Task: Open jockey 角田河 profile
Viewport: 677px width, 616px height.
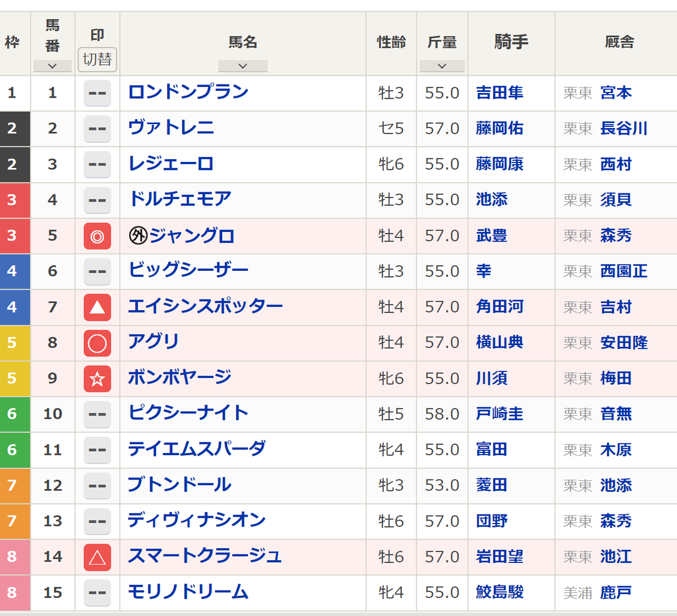Action: point(500,307)
